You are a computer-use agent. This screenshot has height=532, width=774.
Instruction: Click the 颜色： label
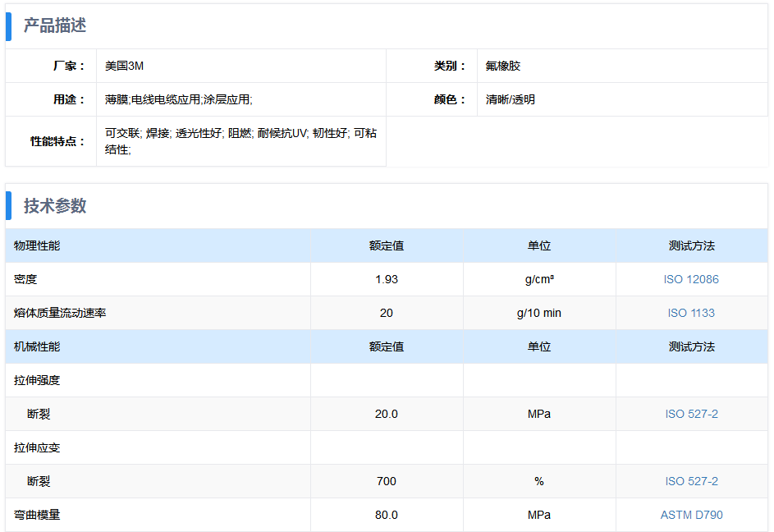(x=450, y=99)
